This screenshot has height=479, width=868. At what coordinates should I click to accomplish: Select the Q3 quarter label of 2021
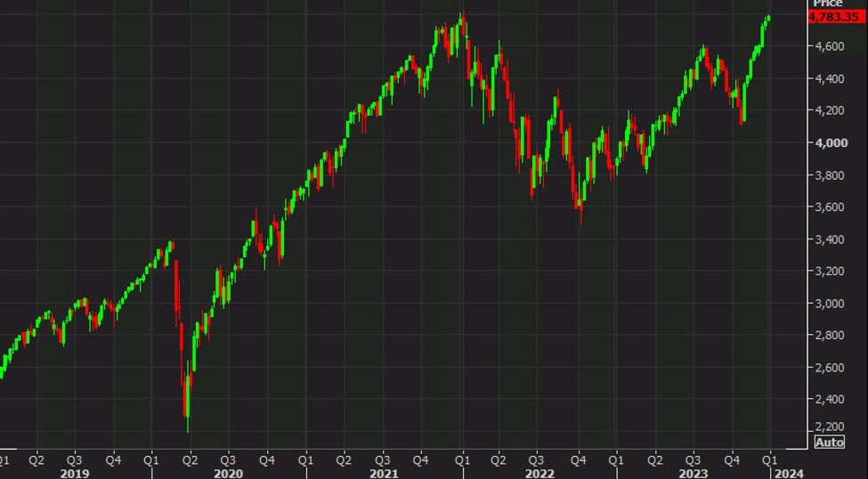coord(381,460)
